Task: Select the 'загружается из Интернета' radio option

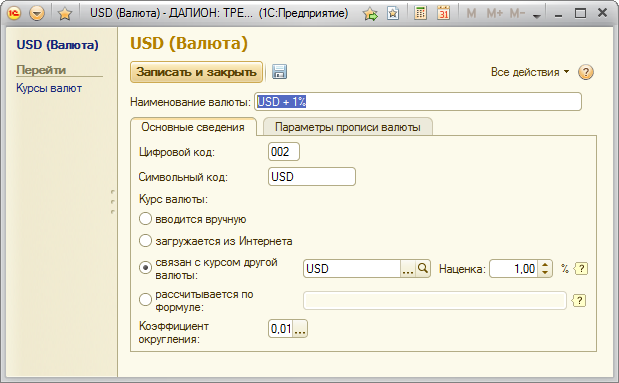Action: tap(145, 240)
